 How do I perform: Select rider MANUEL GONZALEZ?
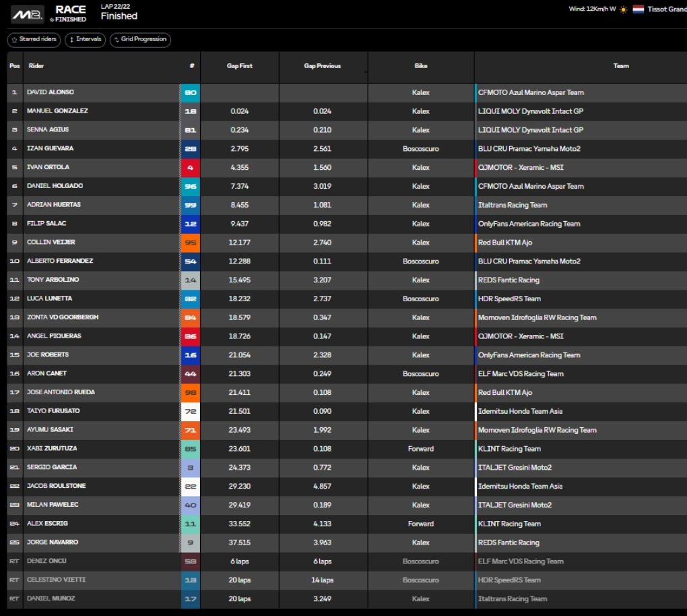(57, 111)
